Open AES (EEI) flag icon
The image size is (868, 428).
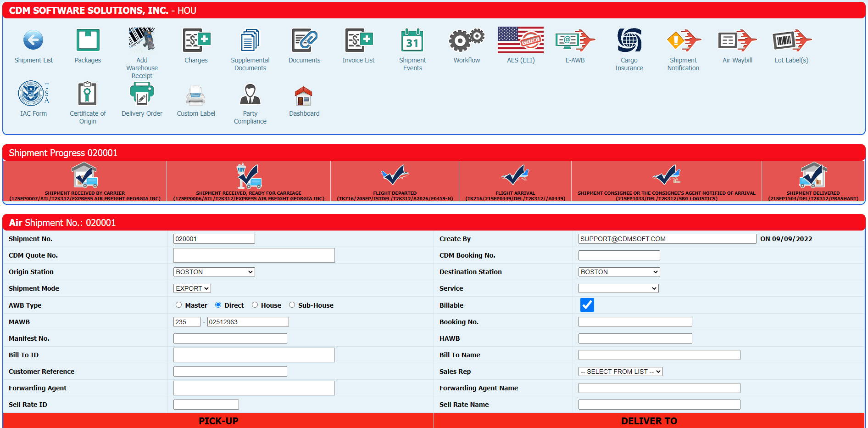tap(521, 40)
